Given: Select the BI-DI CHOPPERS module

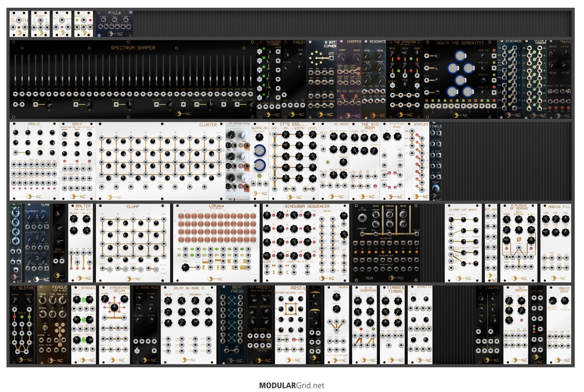Looking at the screenshot, I should [365, 325].
